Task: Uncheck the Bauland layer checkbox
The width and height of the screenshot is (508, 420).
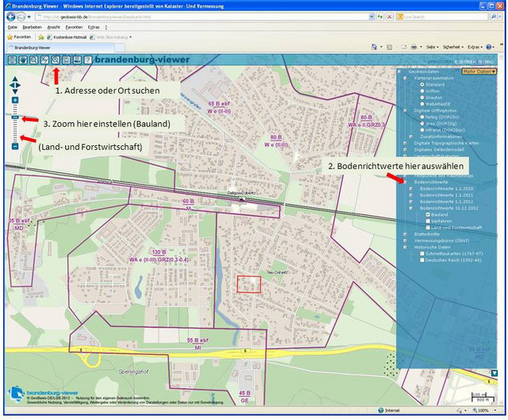Action: [x=428, y=214]
